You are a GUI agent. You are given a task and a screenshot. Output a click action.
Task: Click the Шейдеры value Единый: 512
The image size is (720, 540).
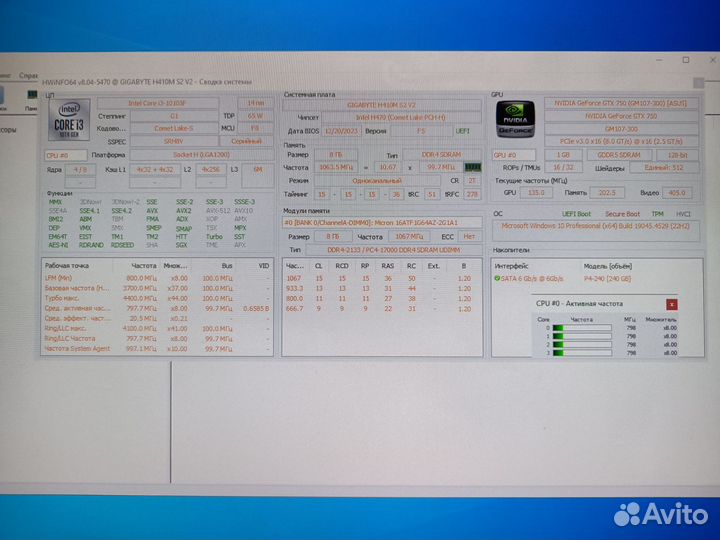pos(664,168)
